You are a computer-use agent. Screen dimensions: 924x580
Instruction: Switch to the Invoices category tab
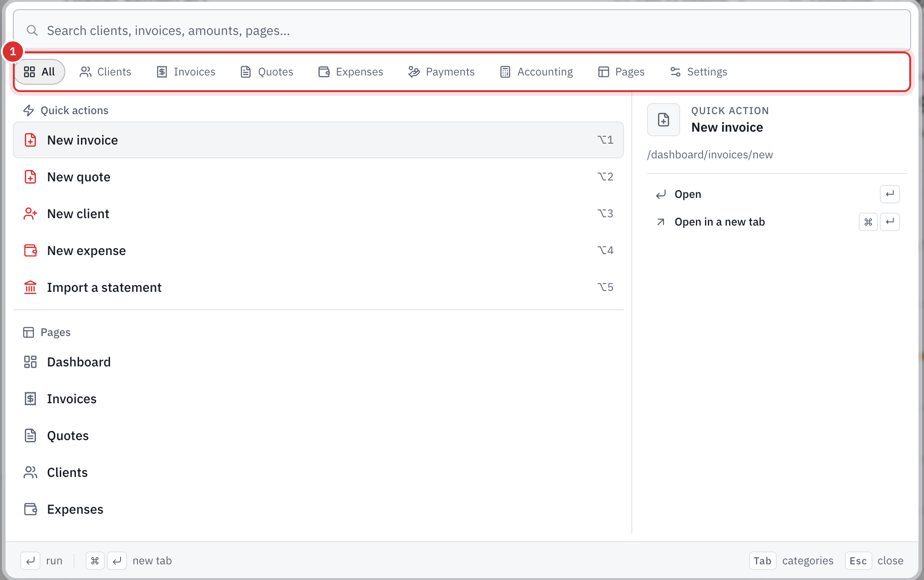pos(186,72)
